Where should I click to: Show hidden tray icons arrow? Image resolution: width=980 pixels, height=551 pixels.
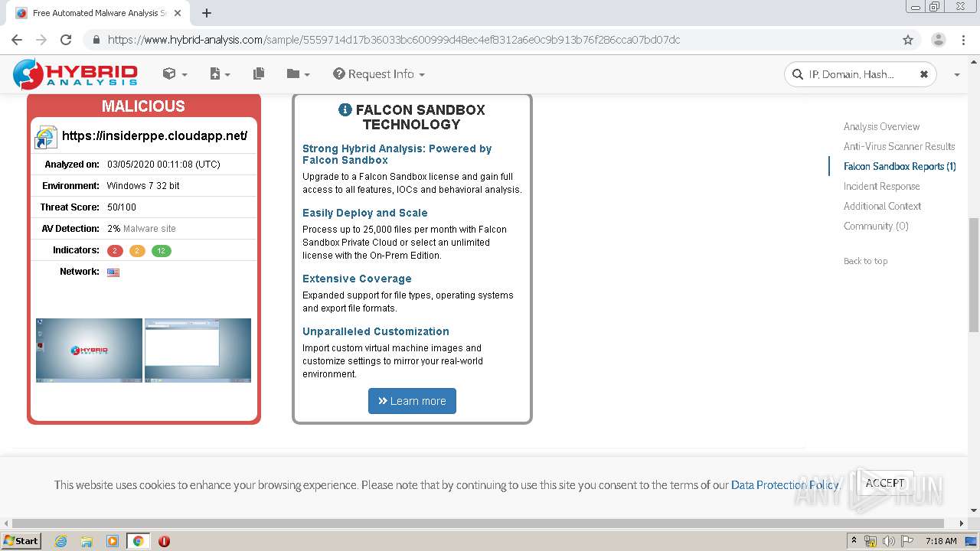point(854,541)
